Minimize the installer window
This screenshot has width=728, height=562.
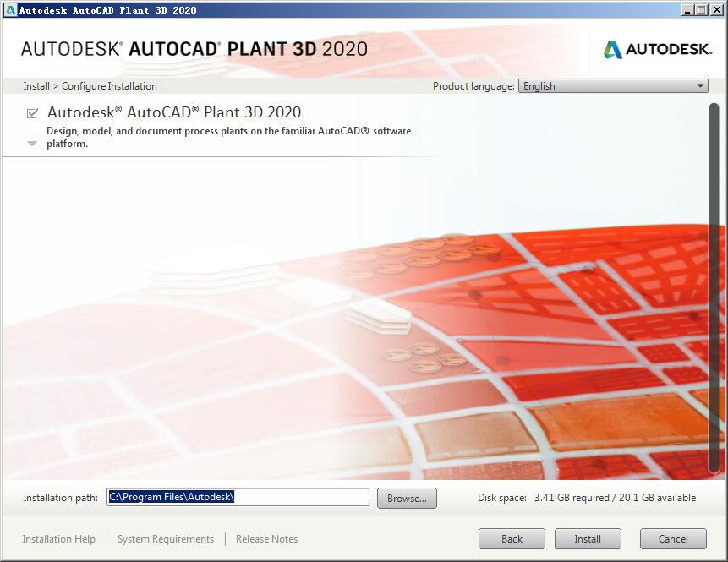tap(688, 10)
